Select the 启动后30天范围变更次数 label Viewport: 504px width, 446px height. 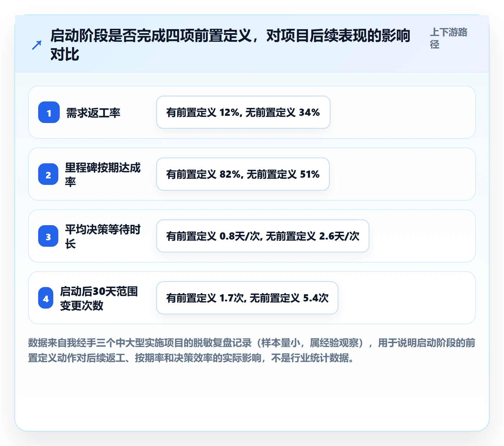[99, 298]
